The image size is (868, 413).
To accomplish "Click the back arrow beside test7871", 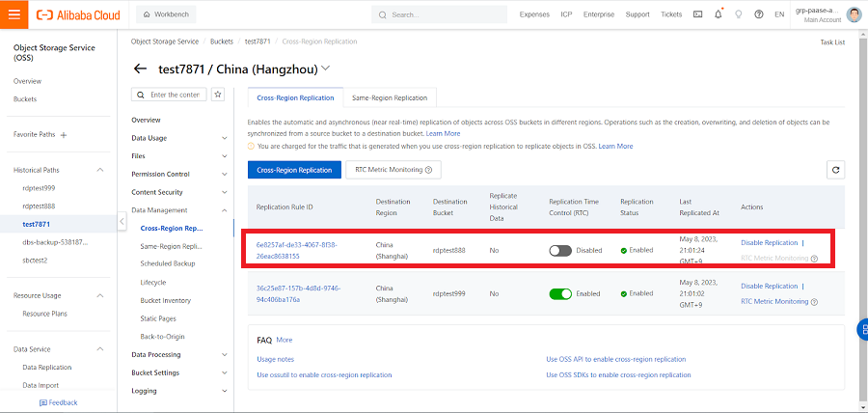I will pyautogui.click(x=140, y=69).
